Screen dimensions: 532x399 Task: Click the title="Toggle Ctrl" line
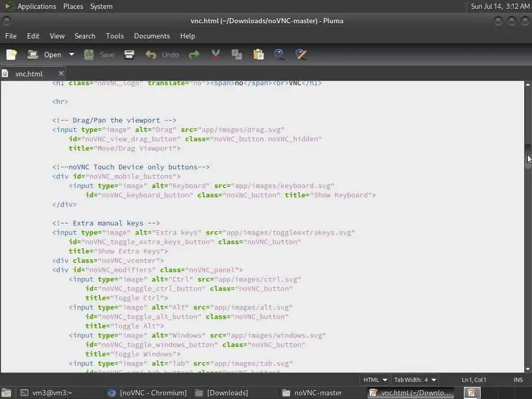pyautogui.click(x=127, y=298)
